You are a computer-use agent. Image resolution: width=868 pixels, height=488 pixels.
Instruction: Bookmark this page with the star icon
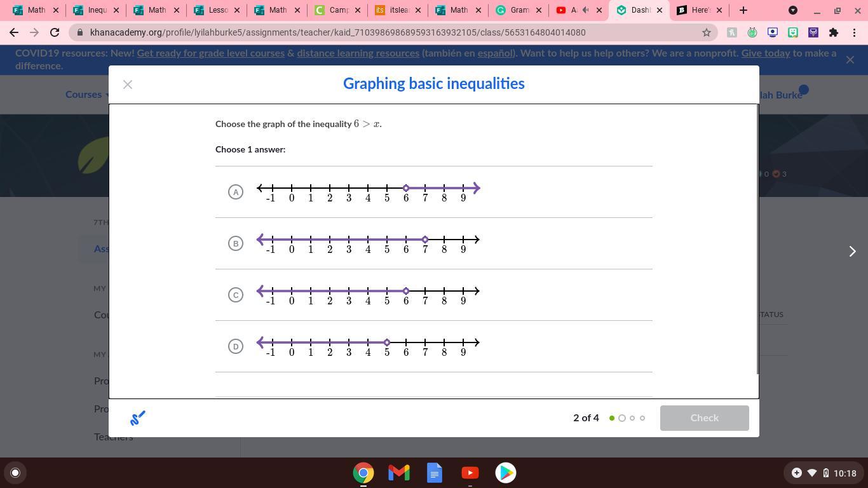click(706, 32)
